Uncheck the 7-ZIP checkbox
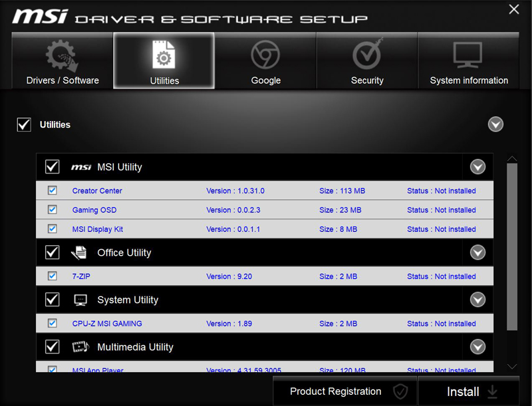This screenshot has height=406, width=532. click(x=53, y=276)
